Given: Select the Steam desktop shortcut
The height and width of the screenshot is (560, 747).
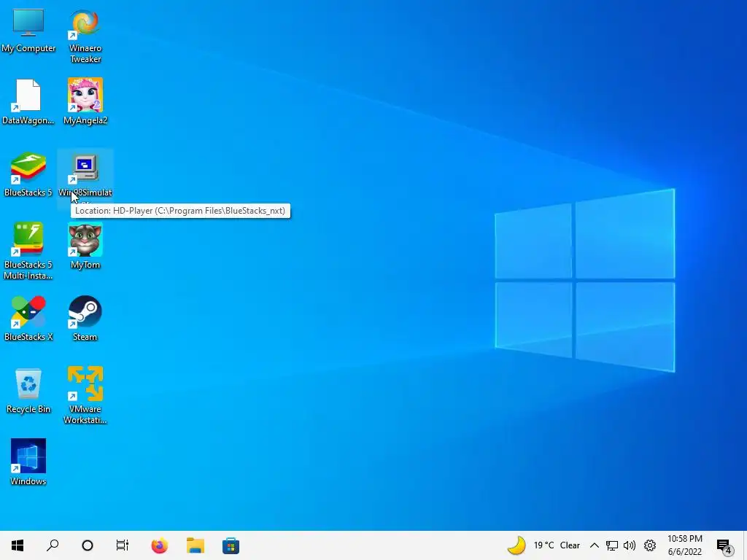Looking at the screenshot, I should tap(85, 319).
